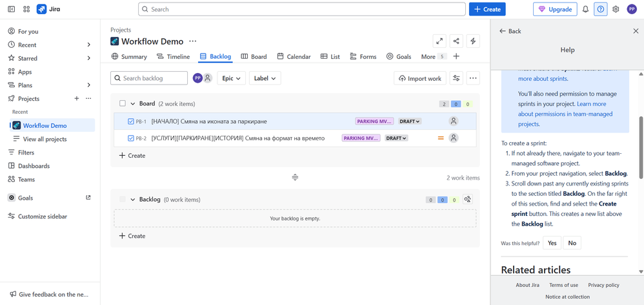Filter by PP assignee avatar
Viewport: 644px width, 305px height.
coord(197,78)
